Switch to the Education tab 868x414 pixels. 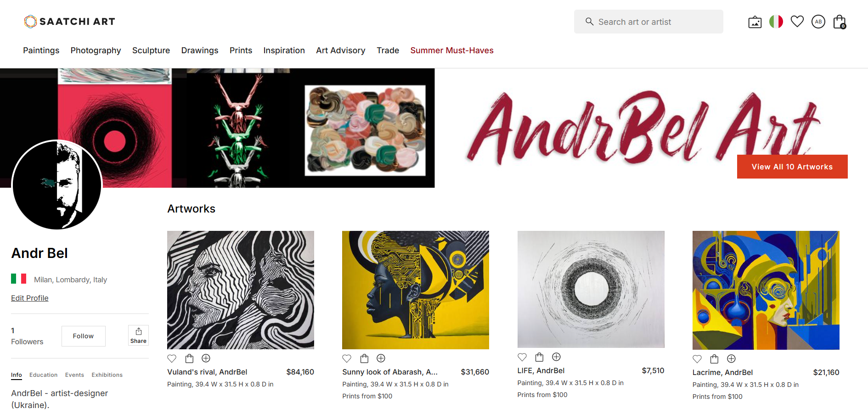44,375
